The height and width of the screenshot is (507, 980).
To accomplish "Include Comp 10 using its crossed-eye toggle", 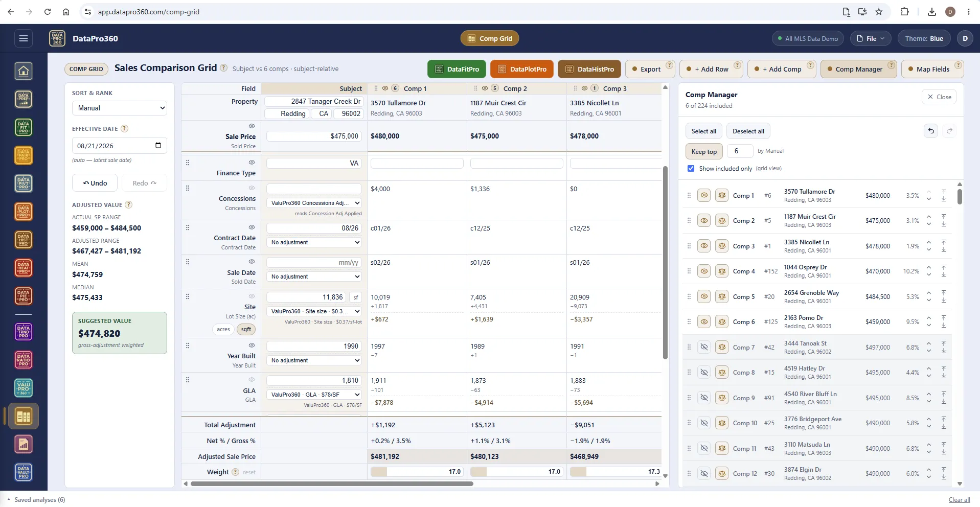I will [704, 423].
